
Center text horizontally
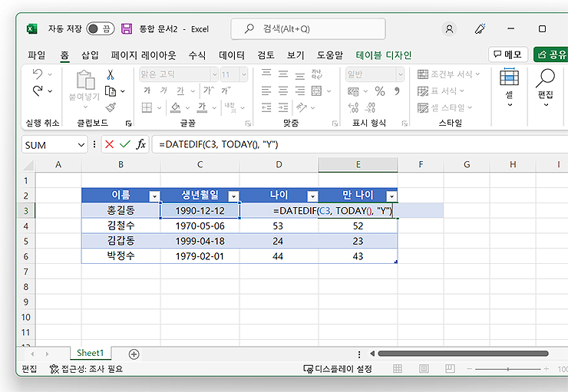point(283,91)
